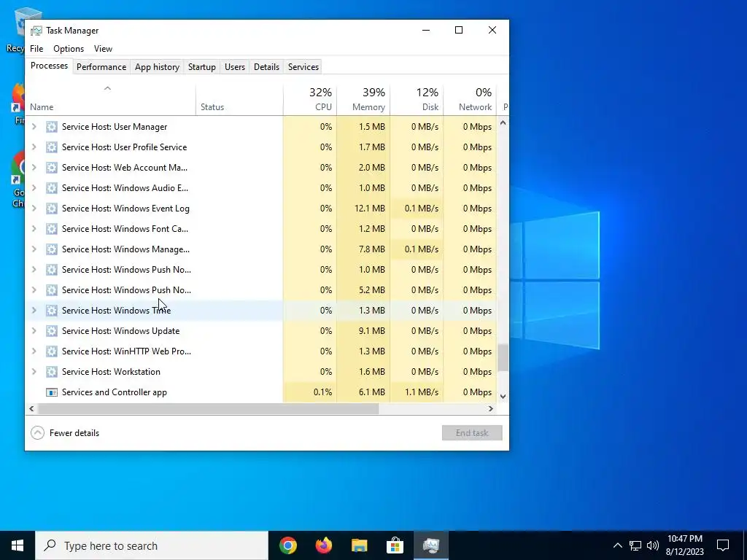Collapse view using Fewer details
This screenshot has height=560, width=747.
(65, 433)
